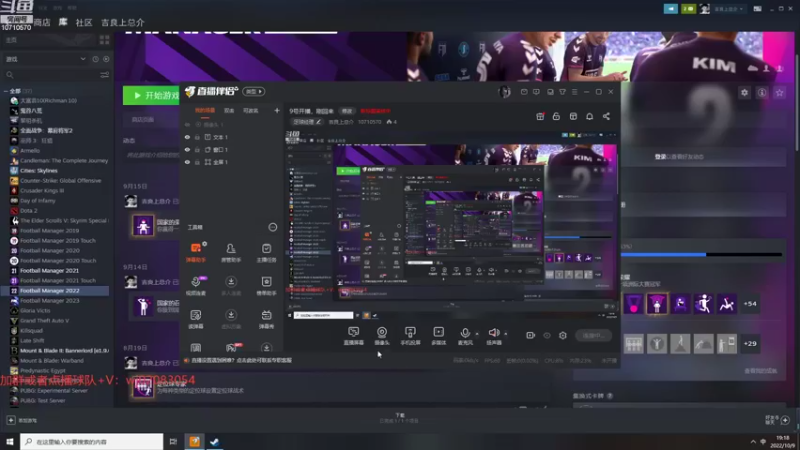Click the Steam library search magnifier
This screenshot has width=800, height=450.
(10, 75)
